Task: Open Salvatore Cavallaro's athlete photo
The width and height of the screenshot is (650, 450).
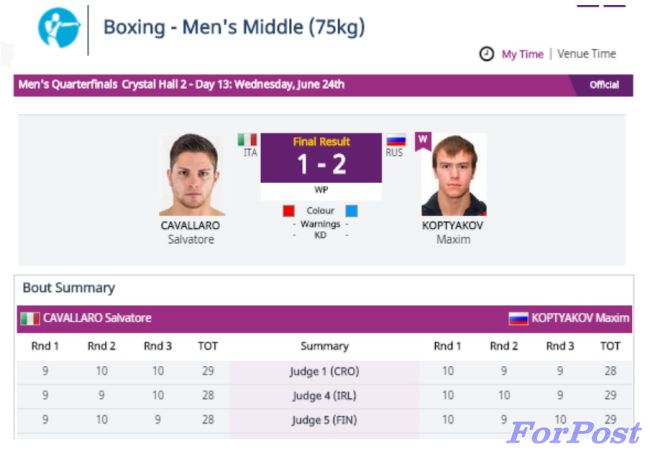Action: [192, 175]
